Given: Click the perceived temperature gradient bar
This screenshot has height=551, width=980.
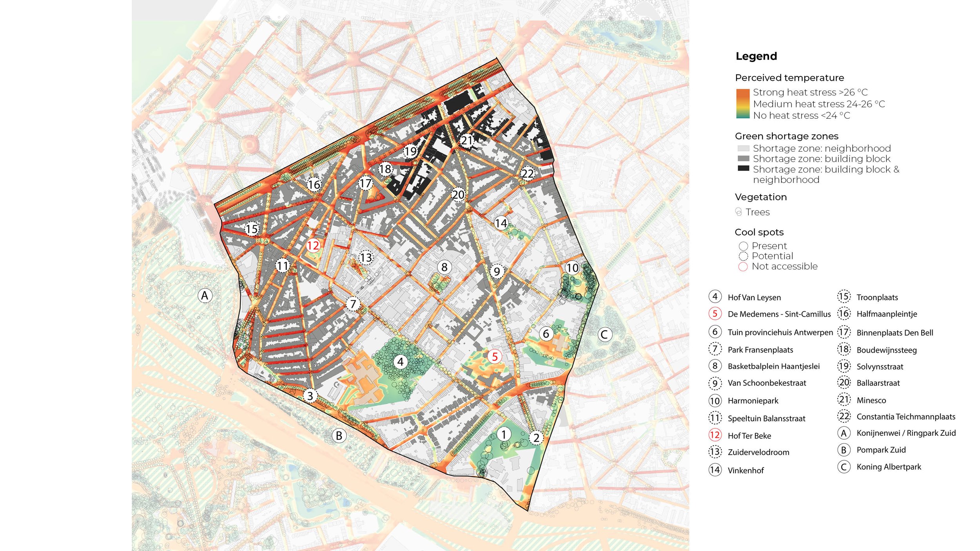Looking at the screenshot, I should click(742, 104).
